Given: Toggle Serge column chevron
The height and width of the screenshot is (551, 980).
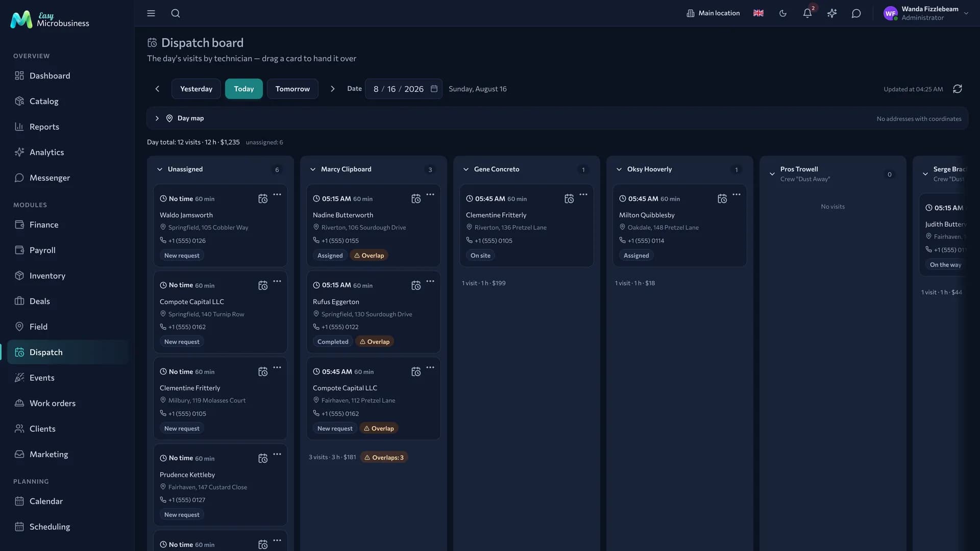Looking at the screenshot, I should [x=925, y=174].
